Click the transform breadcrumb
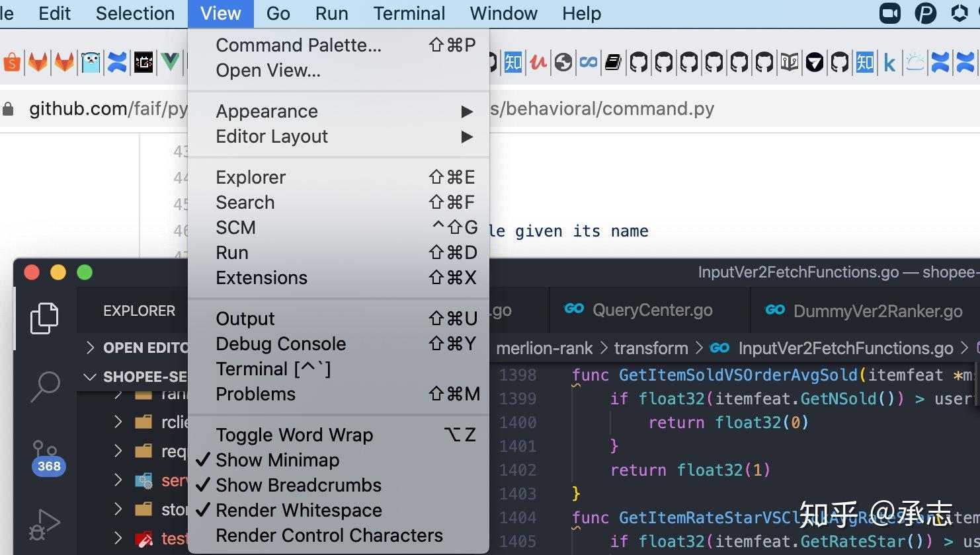This screenshot has height=555, width=980. click(651, 348)
